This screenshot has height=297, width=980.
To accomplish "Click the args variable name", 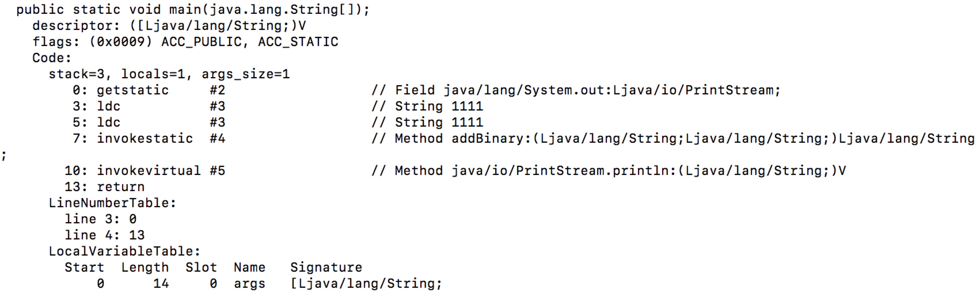I will (250, 284).
